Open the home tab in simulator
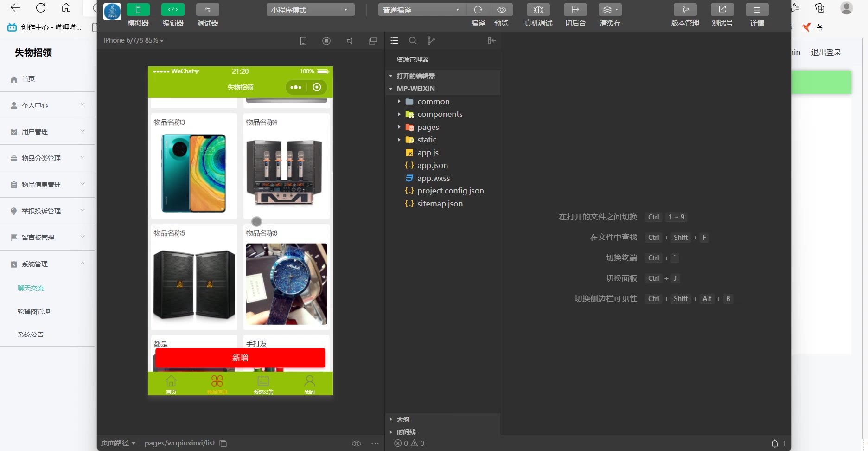Image resolution: width=868 pixels, height=451 pixels. 171,385
